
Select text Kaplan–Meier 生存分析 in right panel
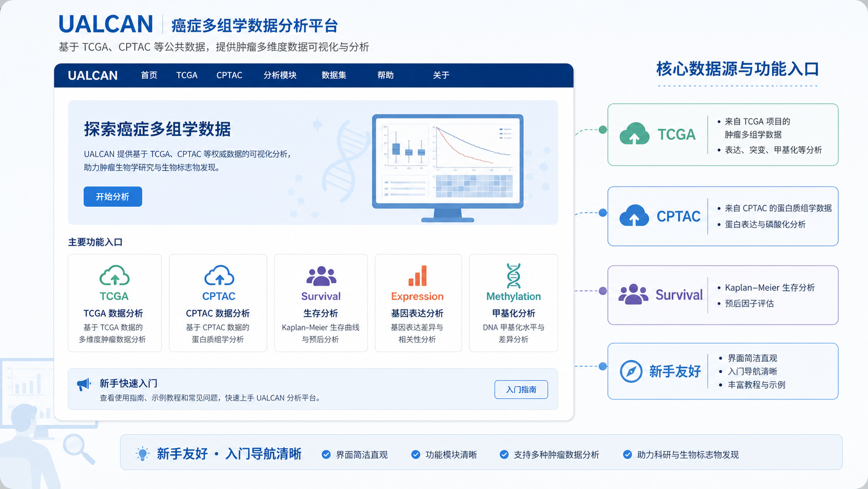pos(770,288)
